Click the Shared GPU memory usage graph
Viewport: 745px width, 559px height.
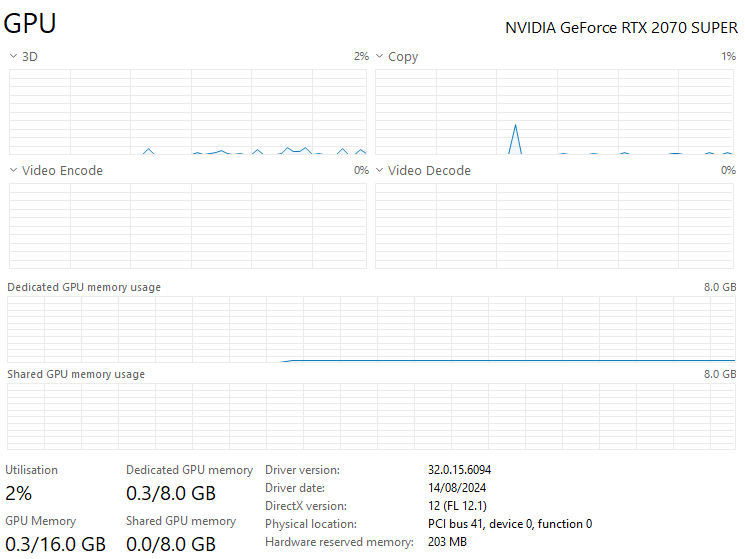coord(371,417)
